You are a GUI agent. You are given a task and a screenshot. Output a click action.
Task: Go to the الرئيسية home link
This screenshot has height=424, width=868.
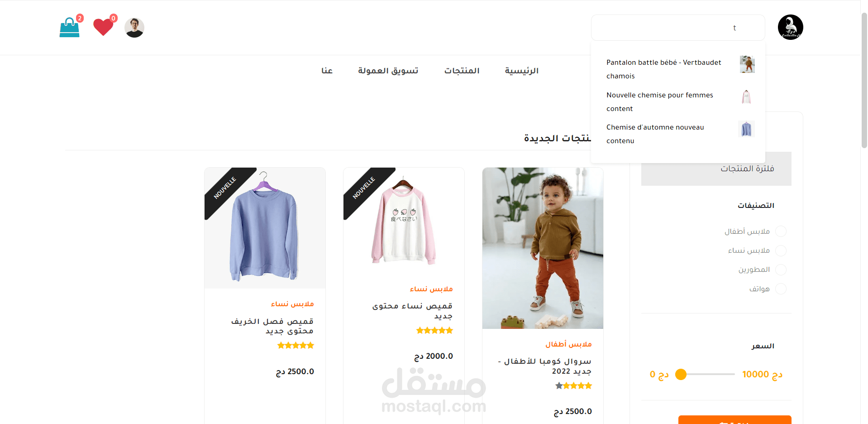522,71
